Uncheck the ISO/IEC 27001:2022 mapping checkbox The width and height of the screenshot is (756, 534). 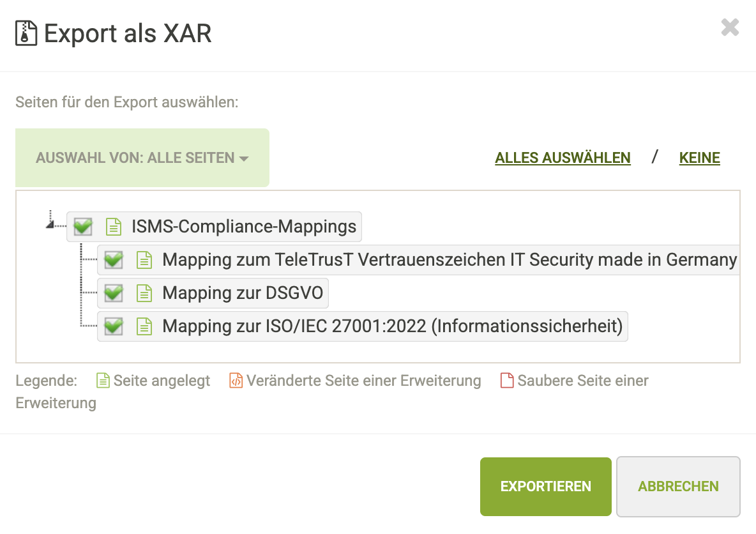[114, 326]
